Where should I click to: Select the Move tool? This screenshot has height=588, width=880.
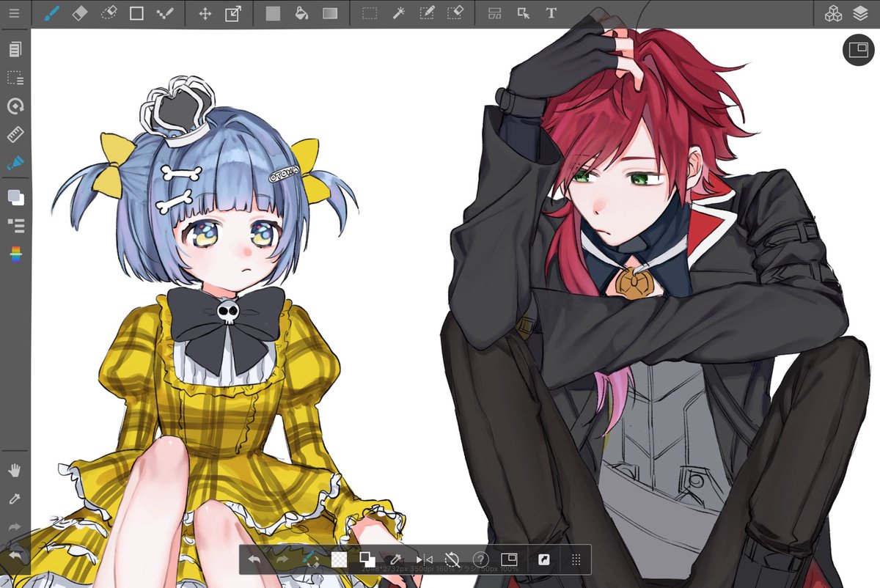tap(205, 13)
